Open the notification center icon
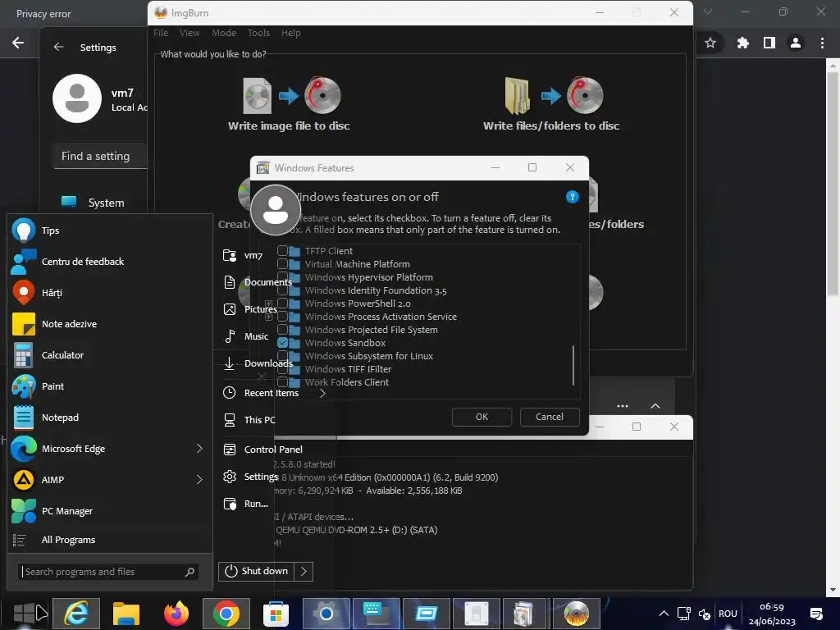The height and width of the screenshot is (630, 840). tap(816, 614)
